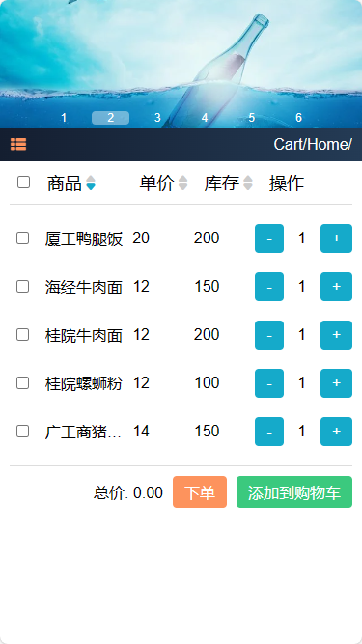Decrease quantity for 桂院螺蛳粉

pos(269,383)
